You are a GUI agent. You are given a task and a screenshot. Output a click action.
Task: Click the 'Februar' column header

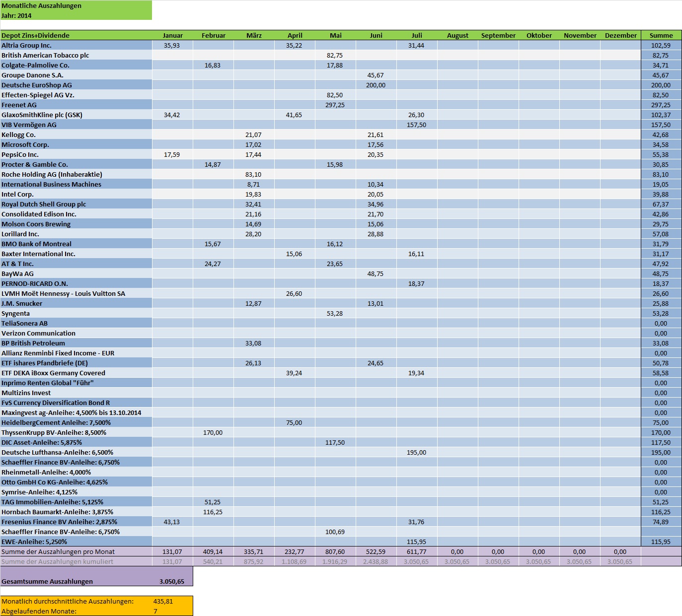coord(213,35)
